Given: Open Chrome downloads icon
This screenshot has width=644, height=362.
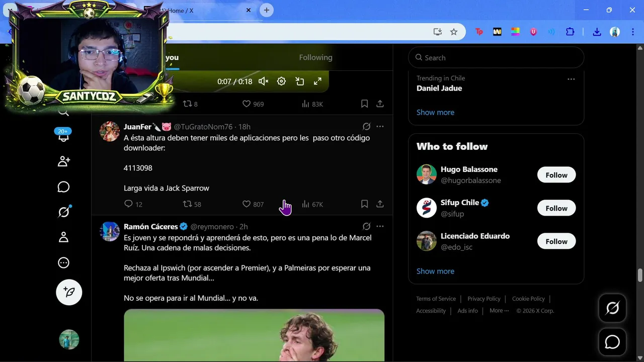Looking at the screenshot, I should pos(597,32).
